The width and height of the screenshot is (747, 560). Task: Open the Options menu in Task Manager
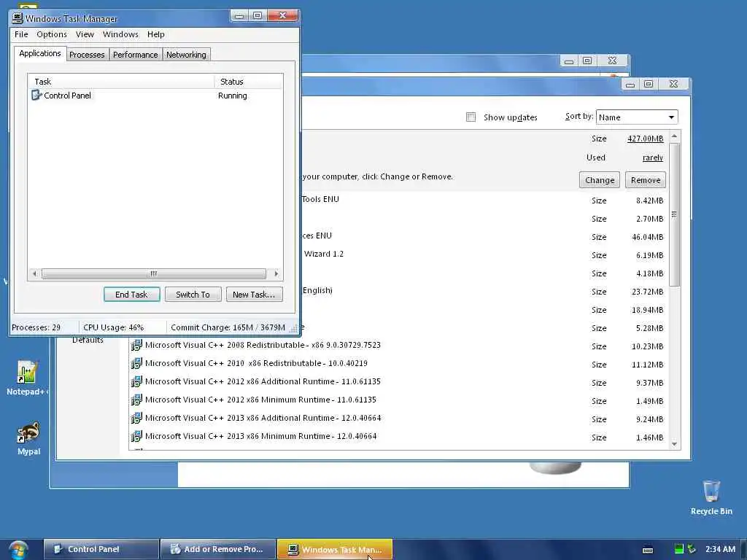[x=52, y=34]
